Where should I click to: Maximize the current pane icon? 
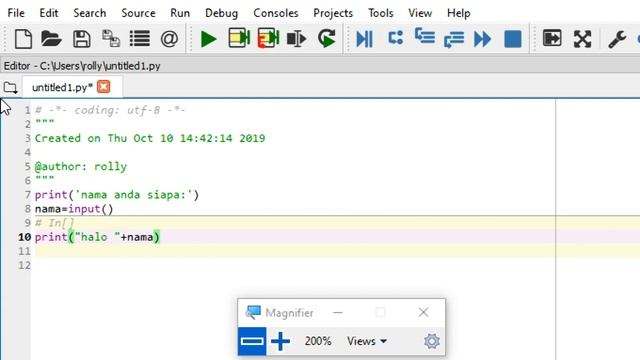pyautogui.click(x=552, y=39)
